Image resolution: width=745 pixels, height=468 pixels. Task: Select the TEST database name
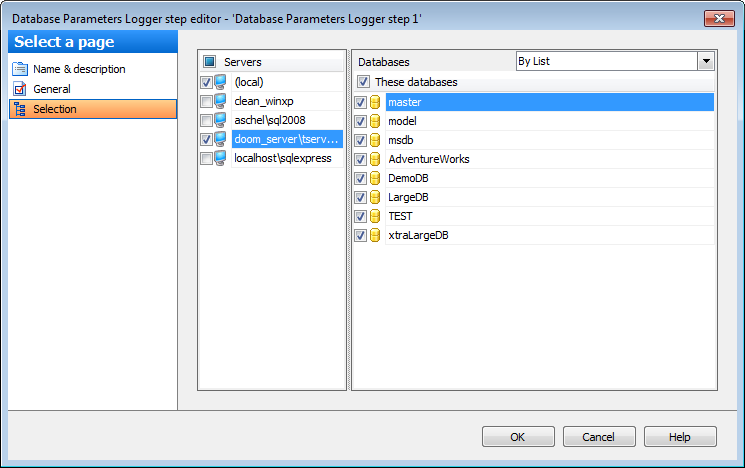[400, 216]
